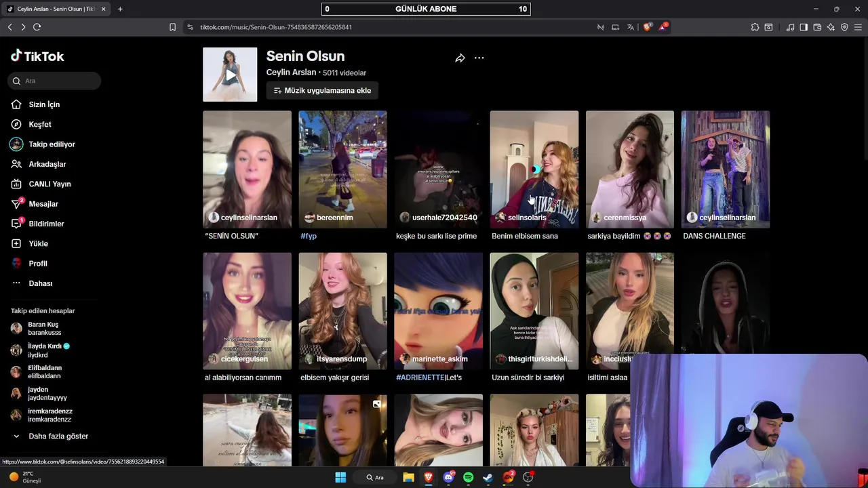868x488 pixels.
Task: Open marinette_askim's video thumbnail
Action: [438, 311]
